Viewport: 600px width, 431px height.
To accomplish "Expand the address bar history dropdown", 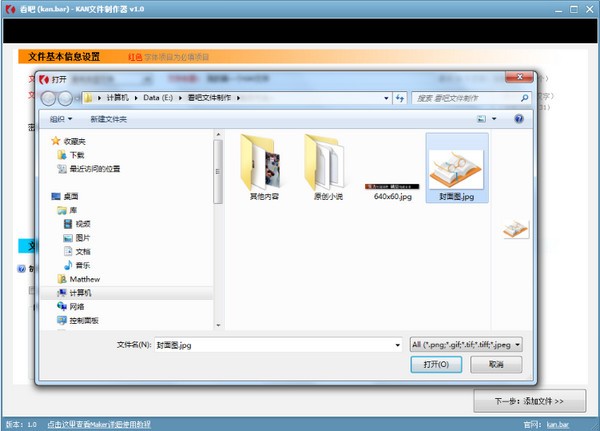I will 386,98.
